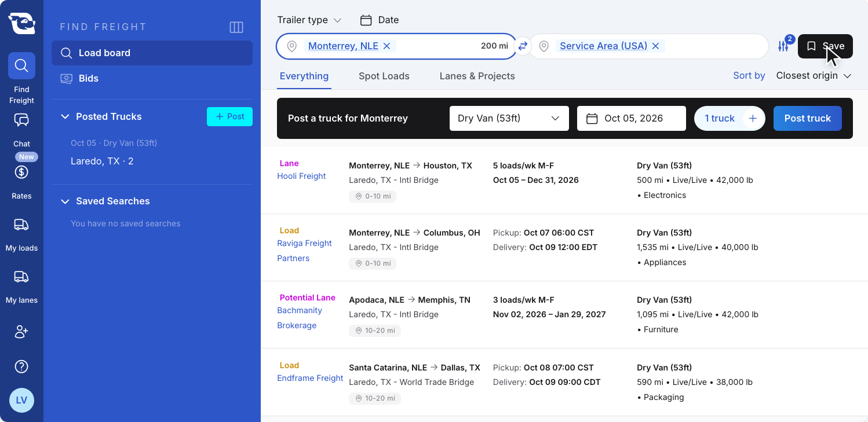
Task: Add one more truck with plus
Action: [x=753, y=118]
